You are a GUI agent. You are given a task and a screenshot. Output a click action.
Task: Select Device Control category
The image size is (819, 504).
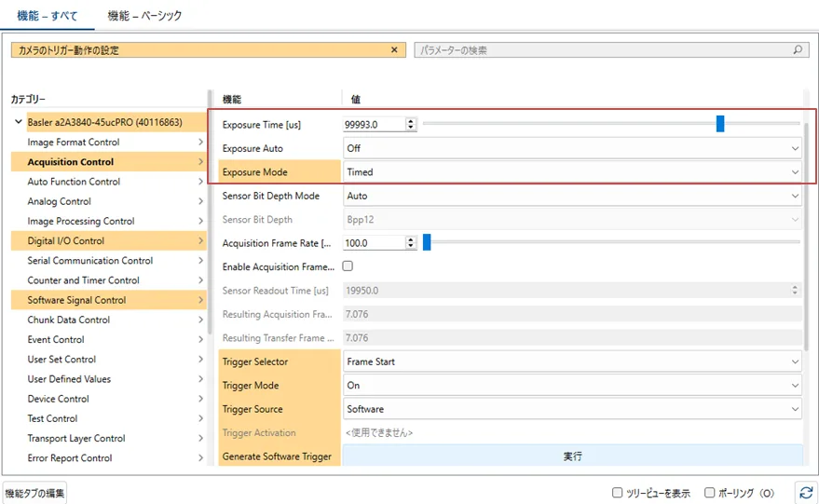(x=109, y=399)
